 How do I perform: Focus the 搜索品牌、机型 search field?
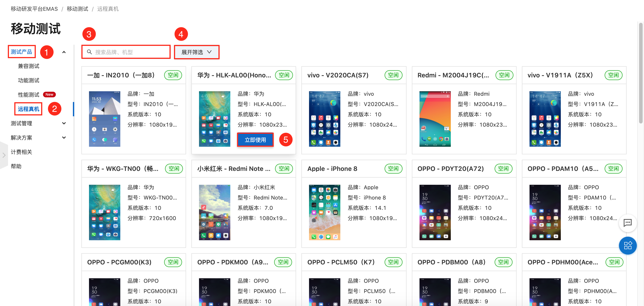[x=126, y=52]
